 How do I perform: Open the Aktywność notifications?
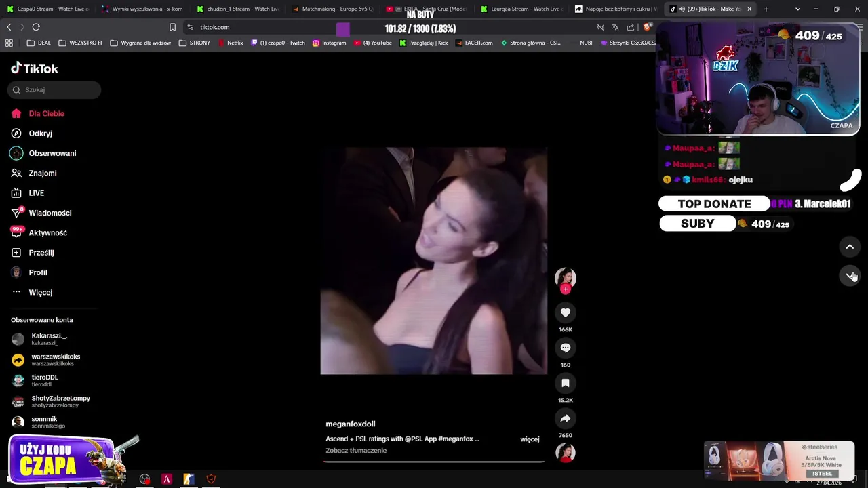coord(47,233)
